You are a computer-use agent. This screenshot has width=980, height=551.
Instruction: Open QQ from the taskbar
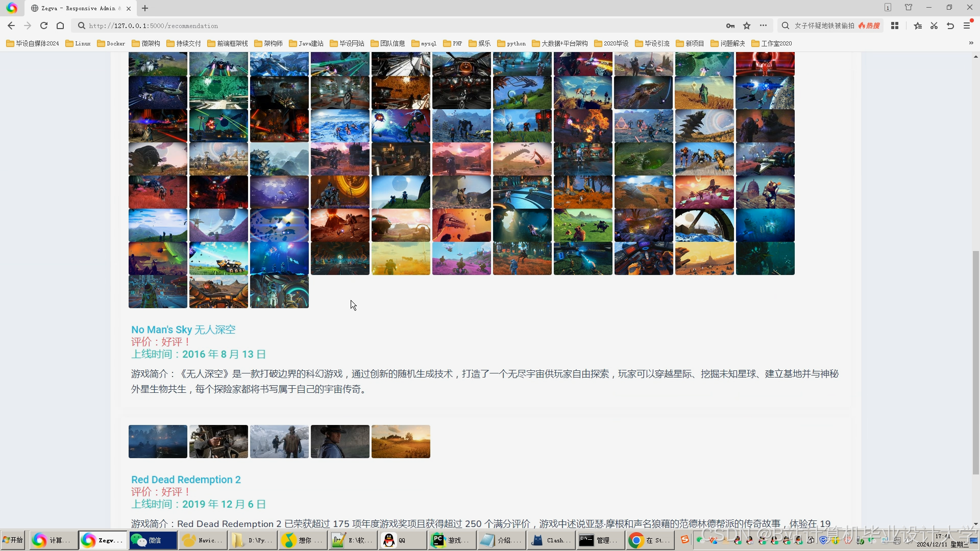[402, 540]
